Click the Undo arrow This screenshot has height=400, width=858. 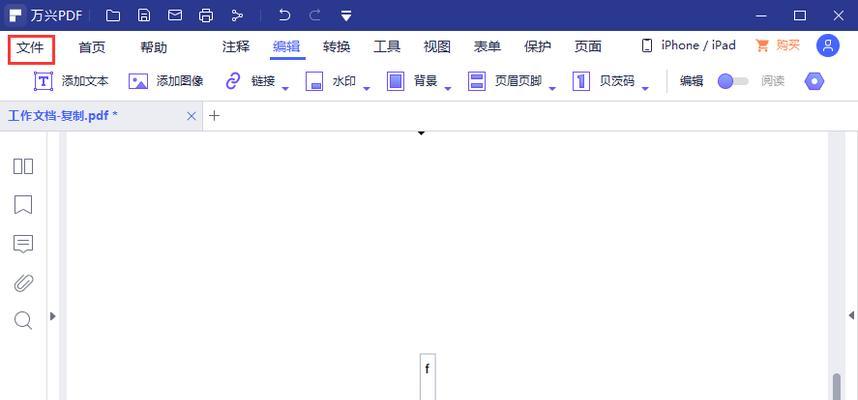(x=284, y=15)
